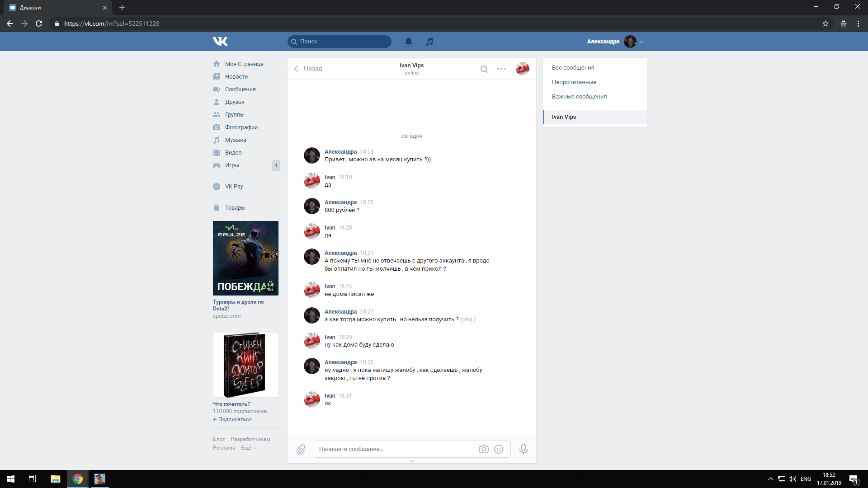868x488 pixels.
Task: Open File Explorer from Windows taskbar
Action: [x=55, y=479]
